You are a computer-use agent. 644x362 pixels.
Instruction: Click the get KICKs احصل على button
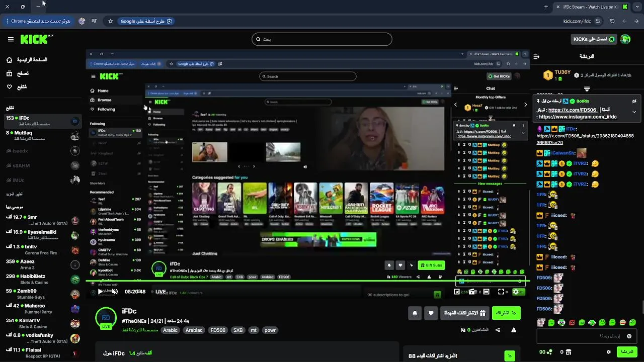coord(594,39)
